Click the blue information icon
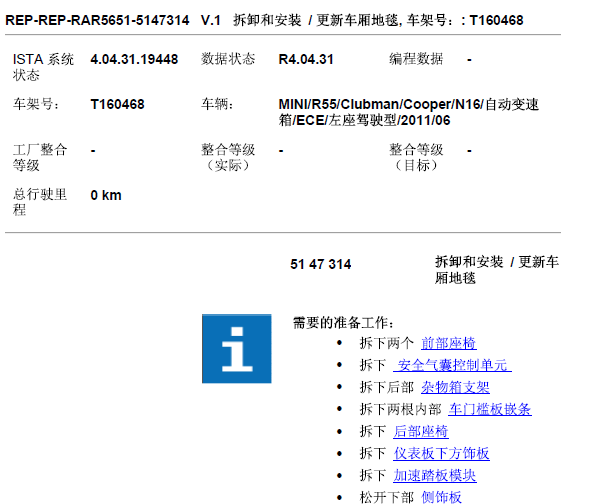 click(x=237, y=348)
